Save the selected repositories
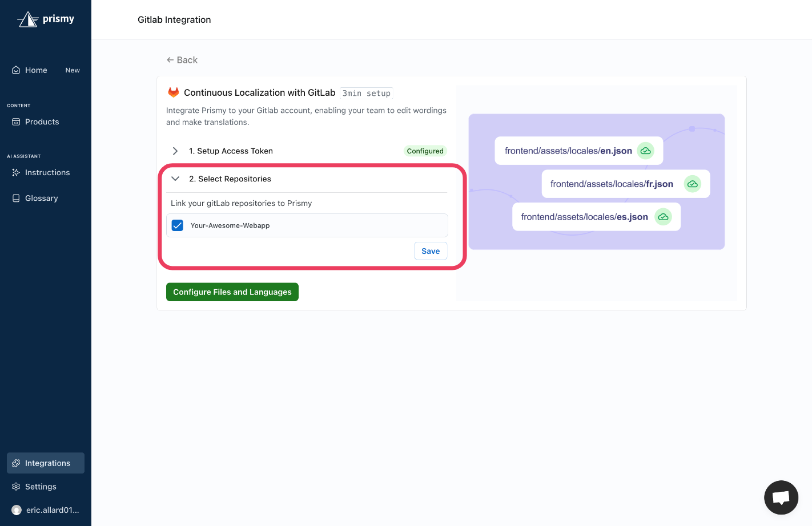This screenshot has width=812, height=526. [431, 251]
